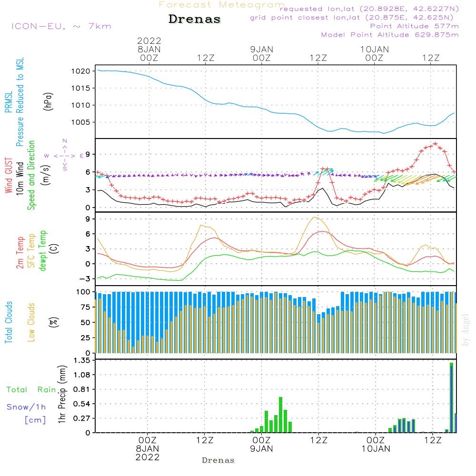Image resolution: width=476 pixels, height=476 pixels.
Task: Select the '1010' pressure axis value
Action: [81, 105]
